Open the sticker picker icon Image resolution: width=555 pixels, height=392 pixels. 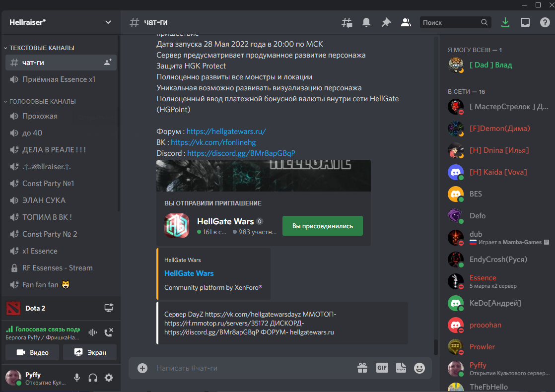(401, 368)
